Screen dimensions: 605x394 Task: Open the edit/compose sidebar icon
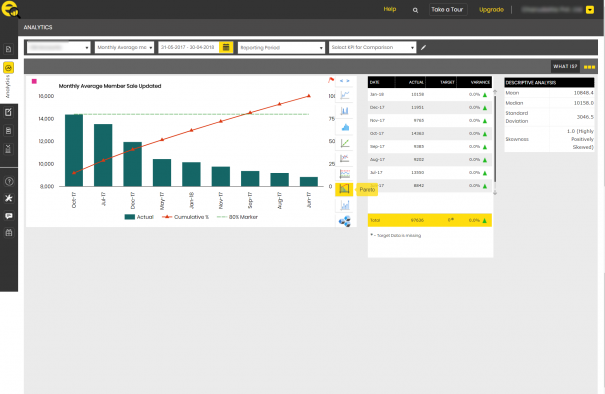point(8,112)
